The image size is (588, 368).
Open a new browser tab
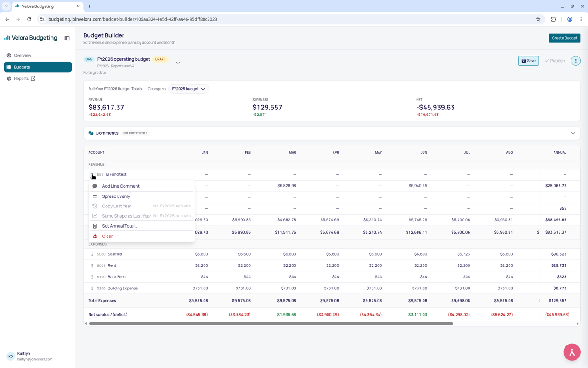90,6
